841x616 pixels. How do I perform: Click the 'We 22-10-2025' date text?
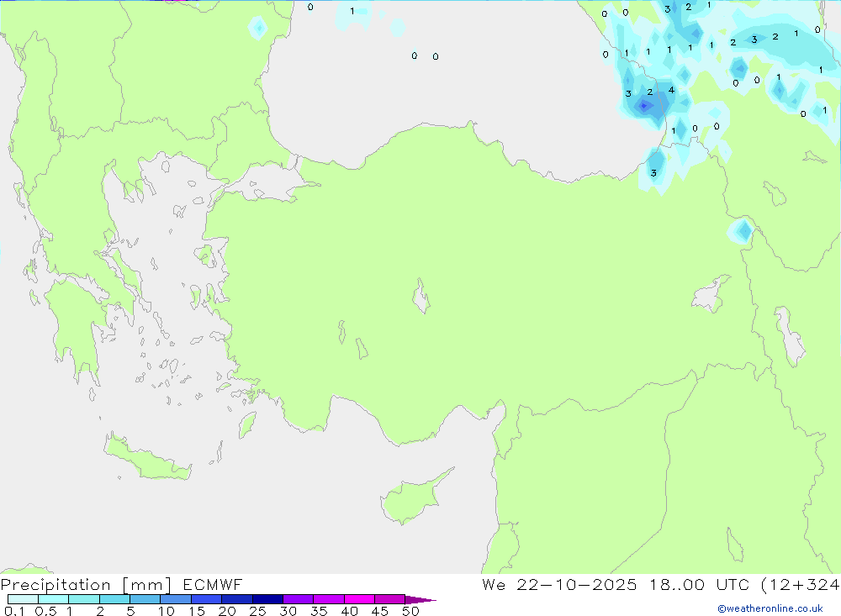point(559,584)
